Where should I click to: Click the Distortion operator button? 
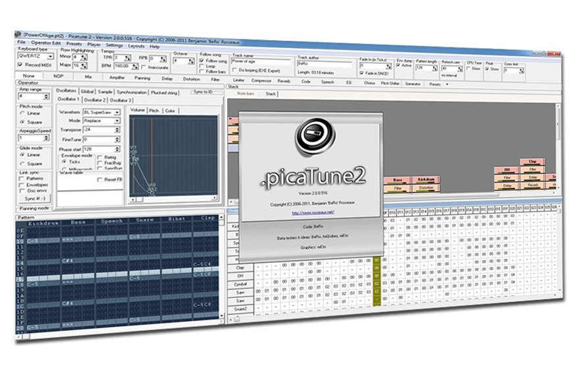191,79
